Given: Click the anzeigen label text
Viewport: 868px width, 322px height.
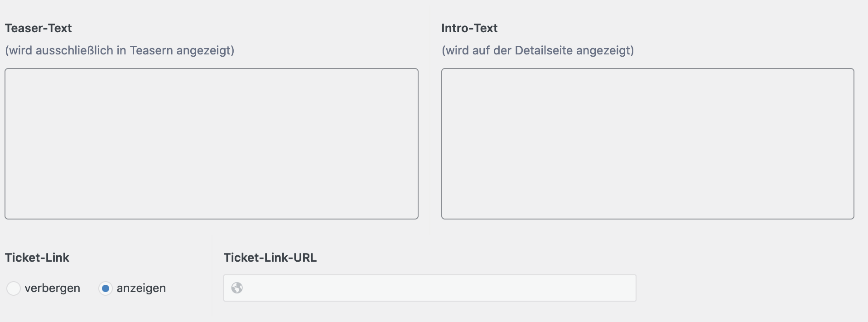Looking at the screenshot, I should [x=141, y=288].
